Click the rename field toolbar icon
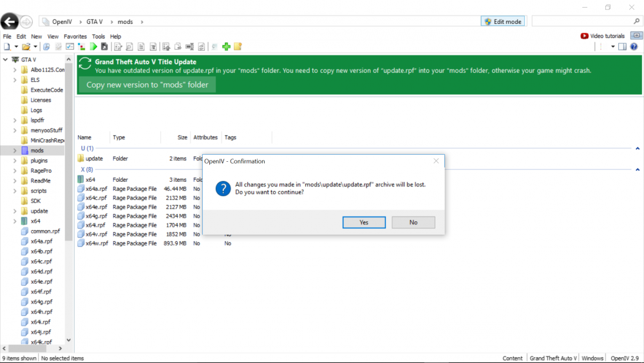This screenshot has width=644, height=363. click(x=190, y=47)
